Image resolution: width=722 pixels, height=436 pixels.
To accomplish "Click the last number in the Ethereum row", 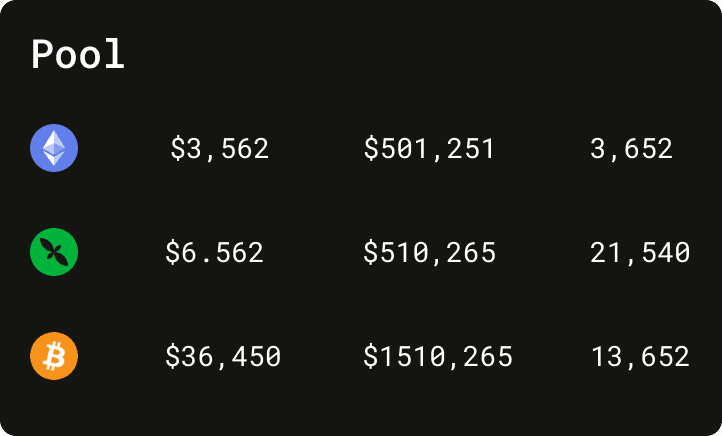I will (x=631, y=150).
